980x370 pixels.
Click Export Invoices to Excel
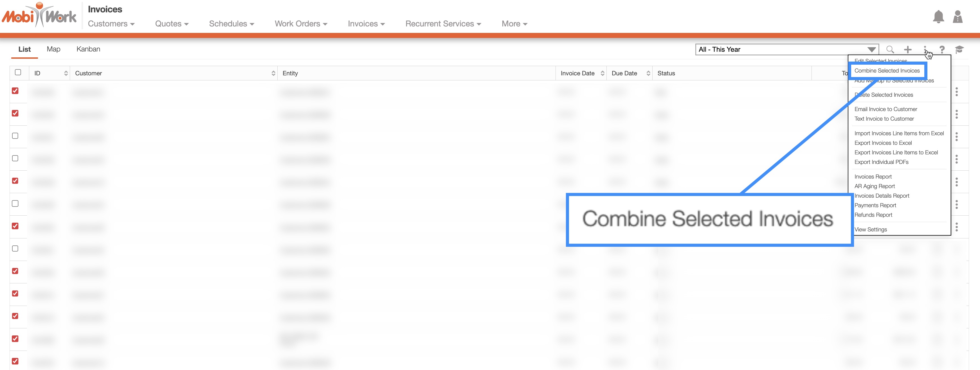[x=883, y=143]
